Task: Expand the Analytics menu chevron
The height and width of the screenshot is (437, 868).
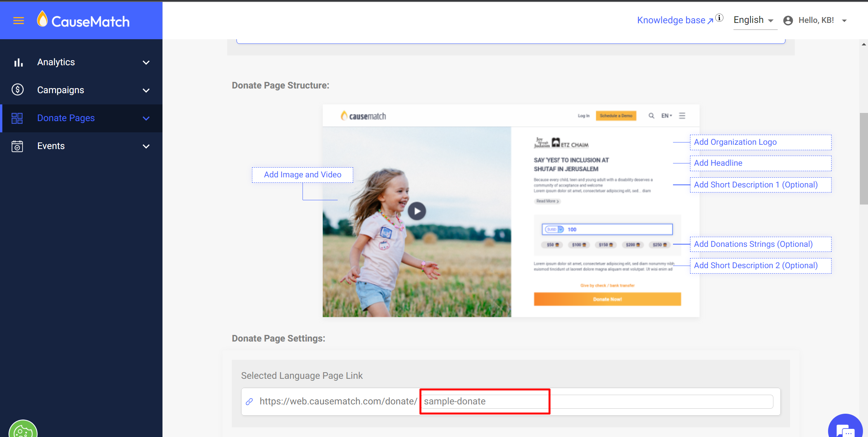Action: [146, 62]
